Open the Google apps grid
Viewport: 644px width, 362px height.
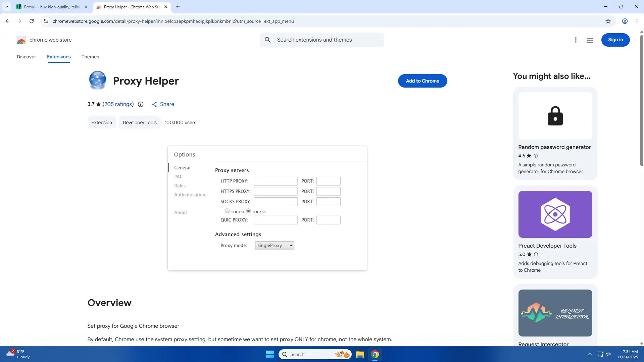pyautogui.click(x=590, y=40)
